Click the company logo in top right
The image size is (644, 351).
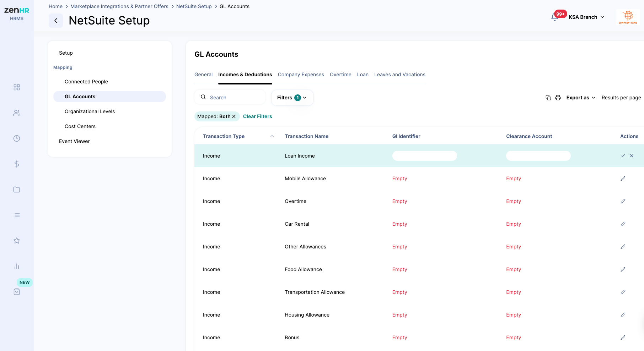[628, 17]
